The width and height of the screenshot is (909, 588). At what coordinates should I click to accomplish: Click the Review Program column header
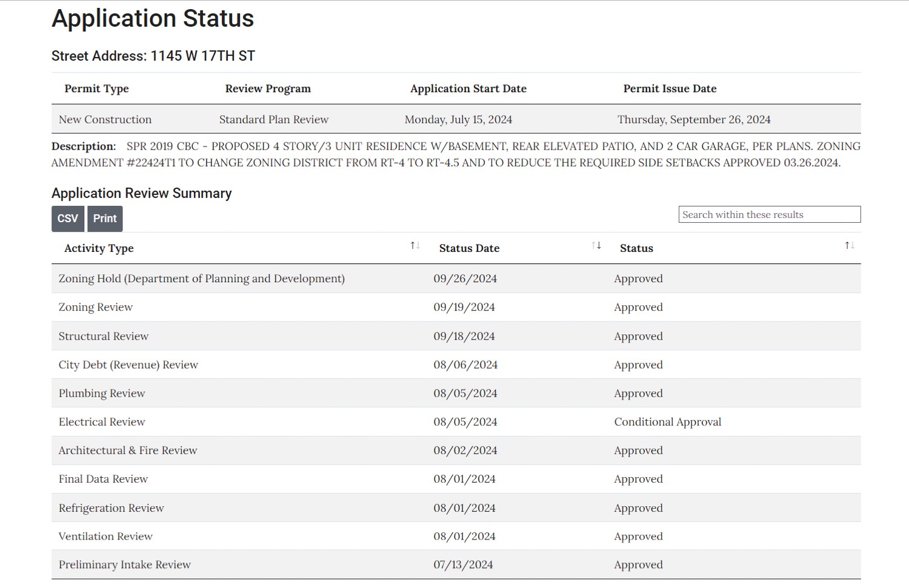pyautogui.click(x=268, y=88)
